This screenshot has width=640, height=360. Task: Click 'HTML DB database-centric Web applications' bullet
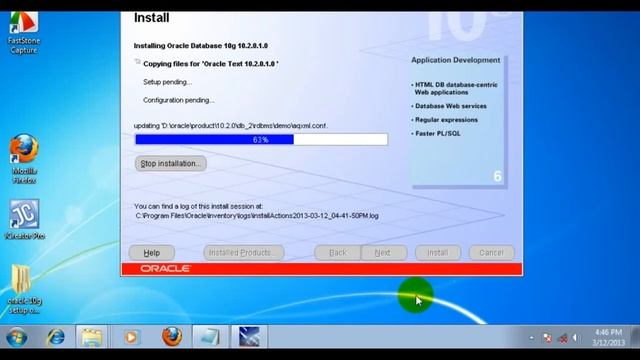(455, 89)
